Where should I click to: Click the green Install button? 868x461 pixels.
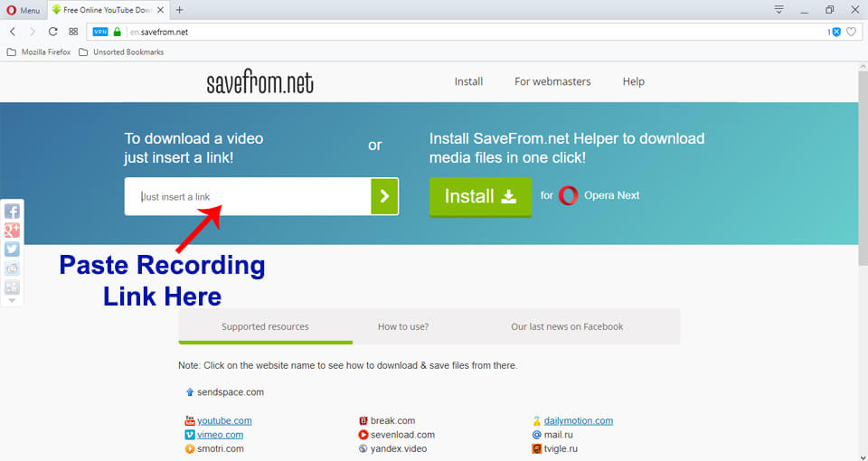480,196
